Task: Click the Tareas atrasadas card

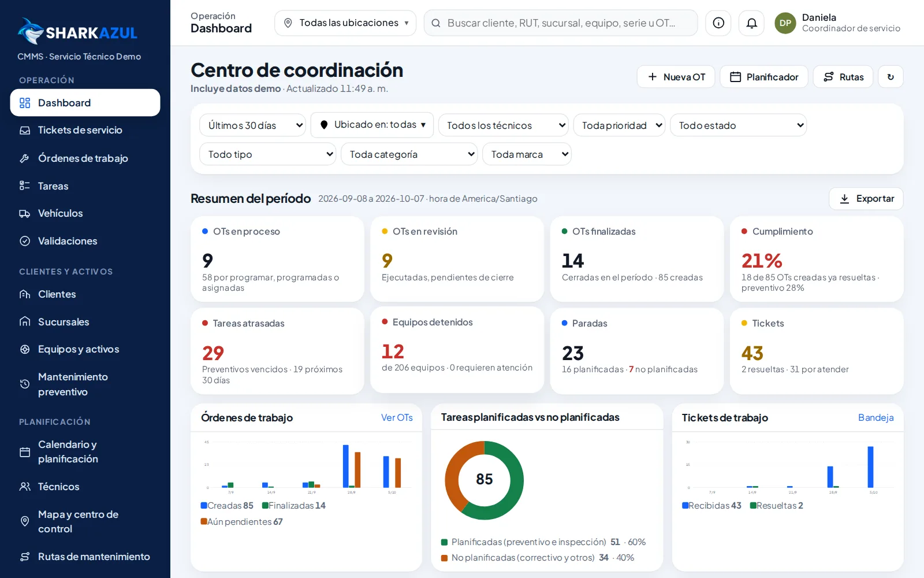Action: (x=277, y=351)
